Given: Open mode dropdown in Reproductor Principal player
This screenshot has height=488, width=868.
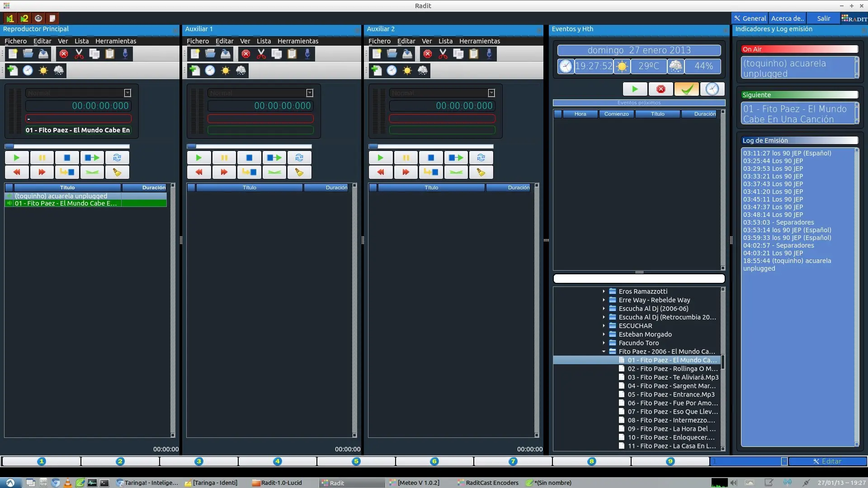Looking at the screenshot, I should click(127, 93).
